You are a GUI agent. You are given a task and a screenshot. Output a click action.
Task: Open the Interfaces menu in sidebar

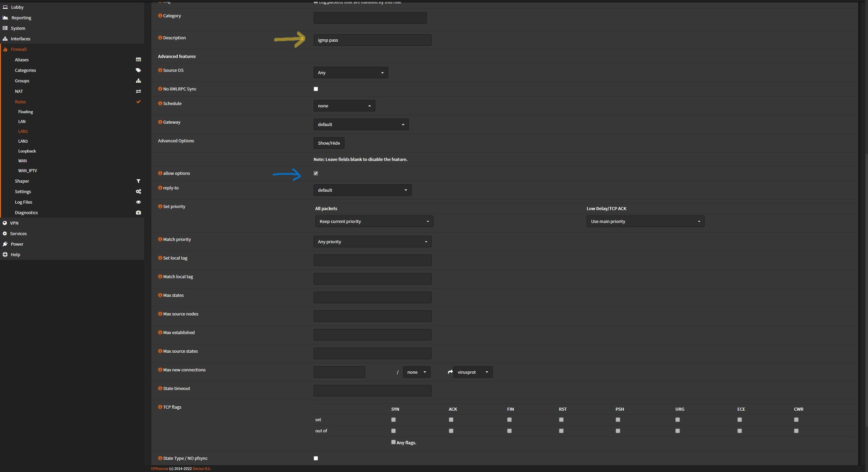(x=20, y=39)
